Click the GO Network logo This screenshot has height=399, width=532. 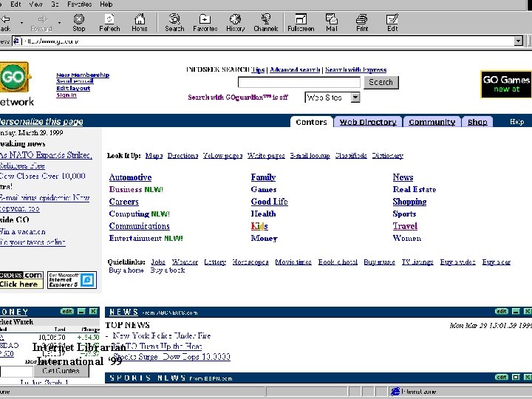(16, 83)
